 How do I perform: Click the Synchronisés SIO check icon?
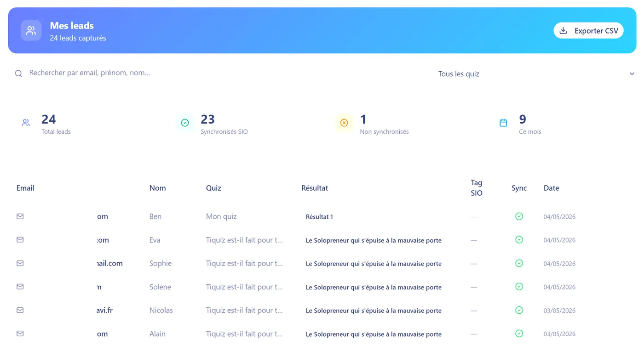click(x=185, y=123)
